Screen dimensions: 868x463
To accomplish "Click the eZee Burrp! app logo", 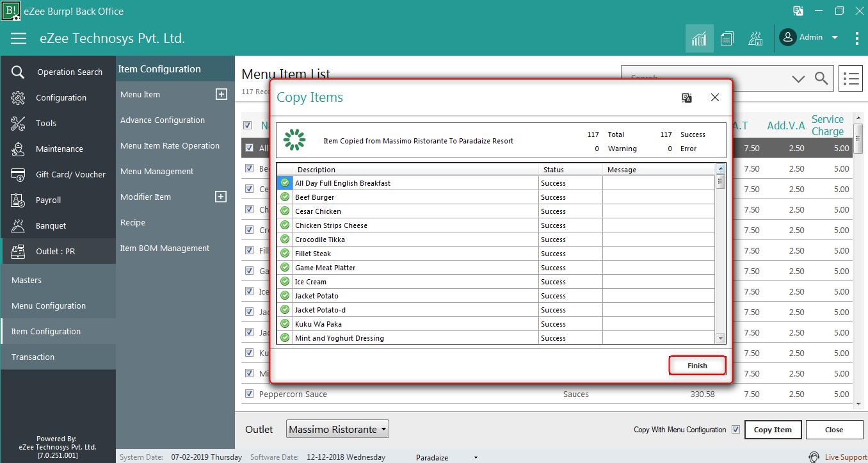I will pos(11,11).
